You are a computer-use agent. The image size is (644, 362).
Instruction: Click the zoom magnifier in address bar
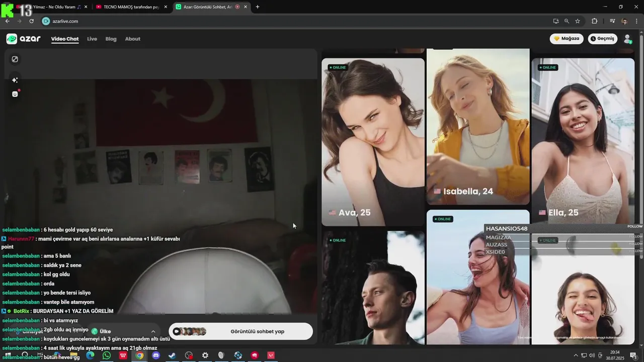click(567, 21)
